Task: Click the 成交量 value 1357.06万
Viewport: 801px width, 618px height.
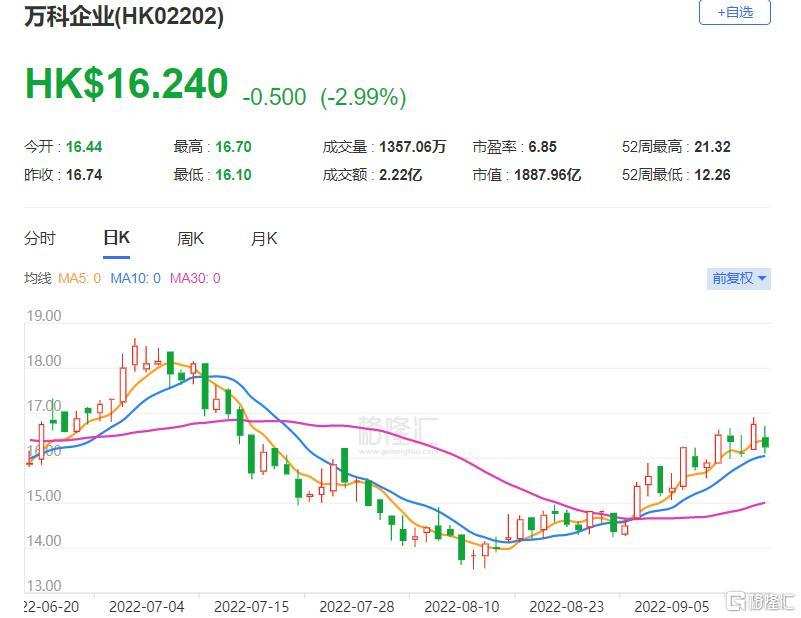Action: coord(413,147)
